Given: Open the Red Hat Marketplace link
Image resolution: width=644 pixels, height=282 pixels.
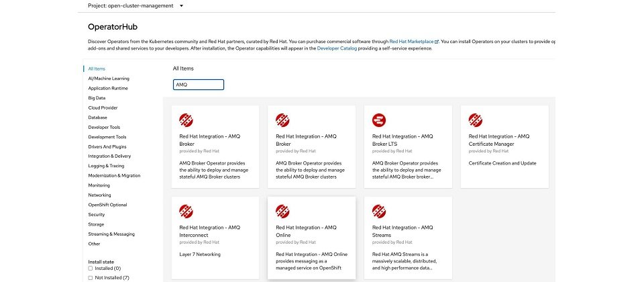Looking at the screenshot, I should click(x=411, y=42).
